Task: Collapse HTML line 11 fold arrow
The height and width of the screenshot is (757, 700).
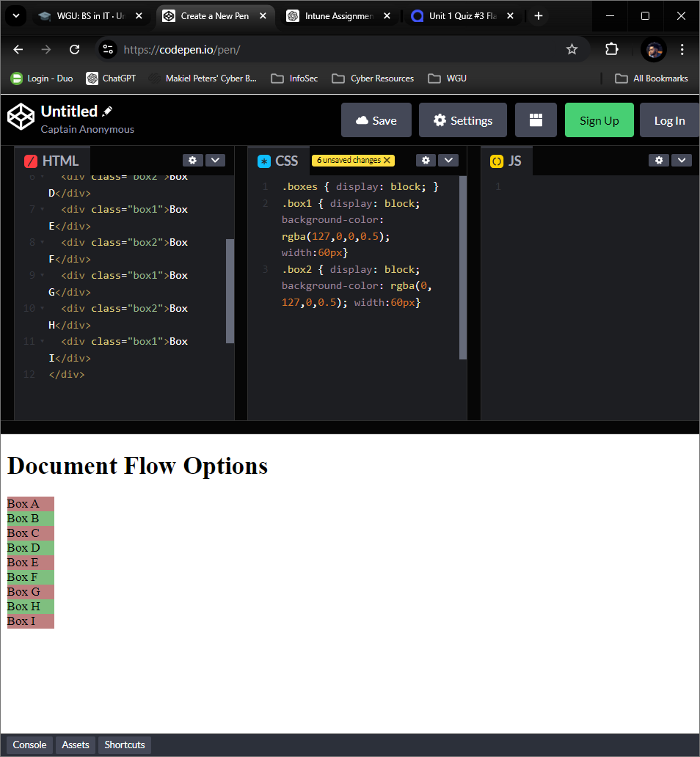Action: [42, 341]
